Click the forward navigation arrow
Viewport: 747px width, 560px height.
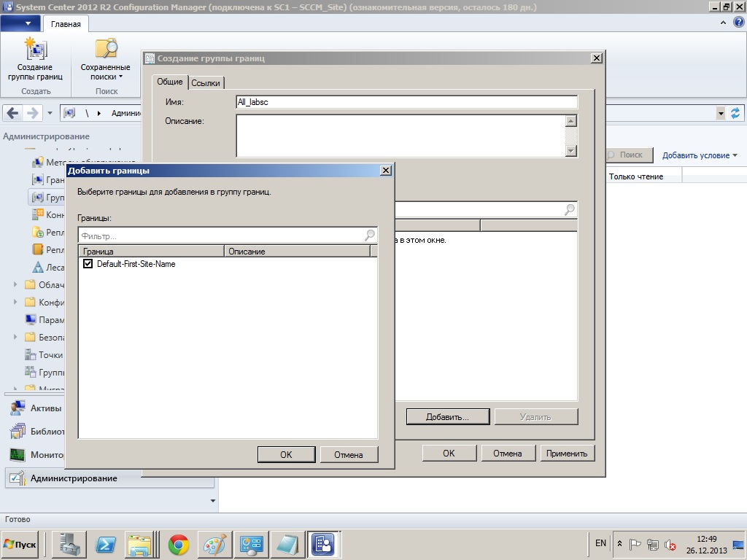(x=32, y=113)
